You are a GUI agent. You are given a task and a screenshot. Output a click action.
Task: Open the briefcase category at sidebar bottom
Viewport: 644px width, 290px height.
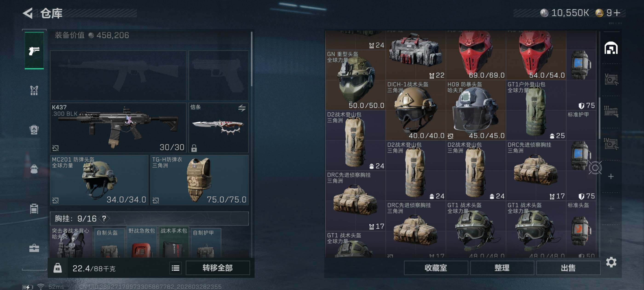coord(34,248)
